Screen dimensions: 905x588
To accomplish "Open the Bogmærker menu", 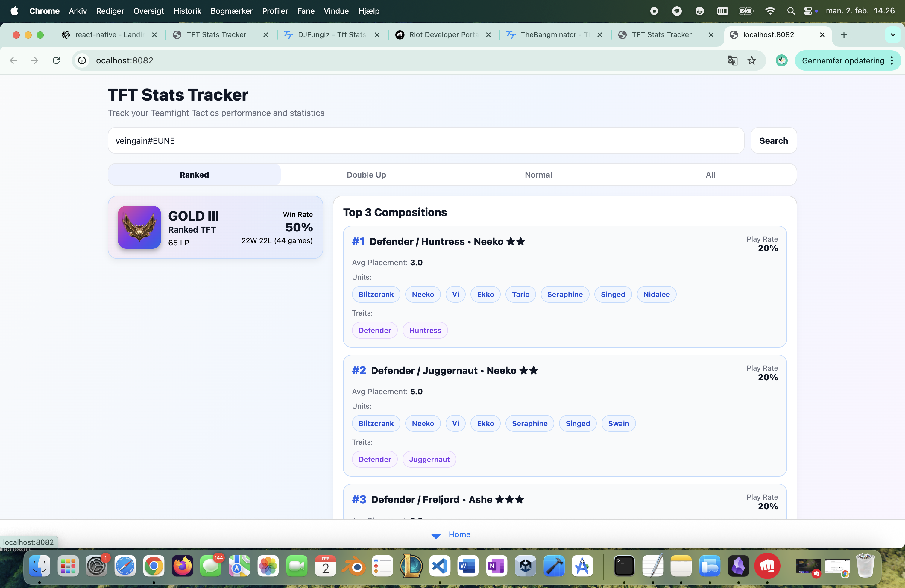I will tap(231, 11).
